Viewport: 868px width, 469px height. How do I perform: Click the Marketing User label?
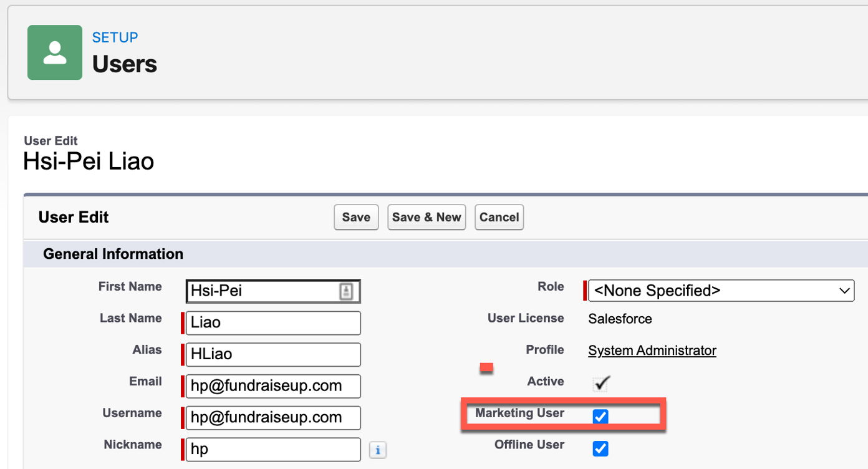(x=519, y=413)
